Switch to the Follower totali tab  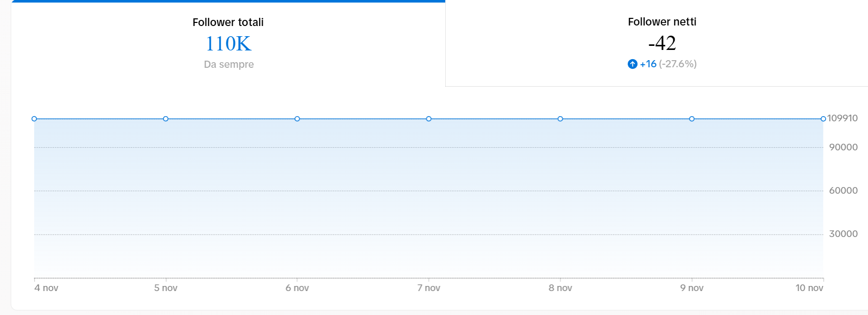pos(228,22)
